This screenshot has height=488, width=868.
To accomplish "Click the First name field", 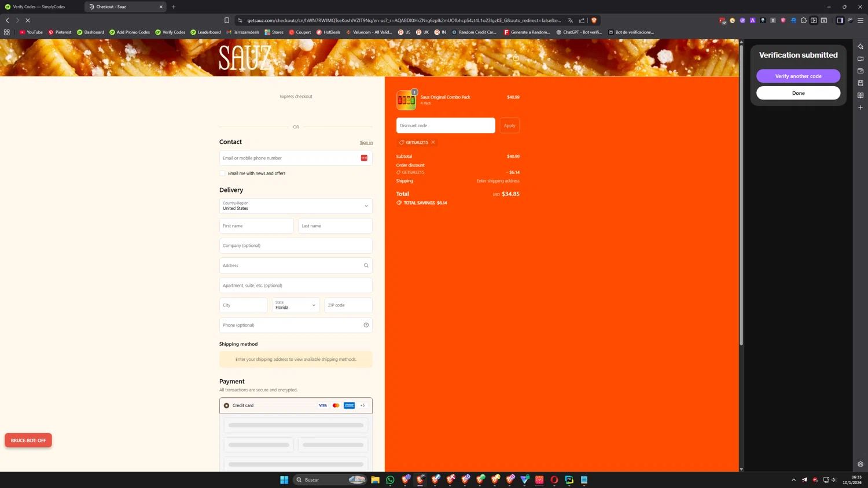I will coord(256,226).
